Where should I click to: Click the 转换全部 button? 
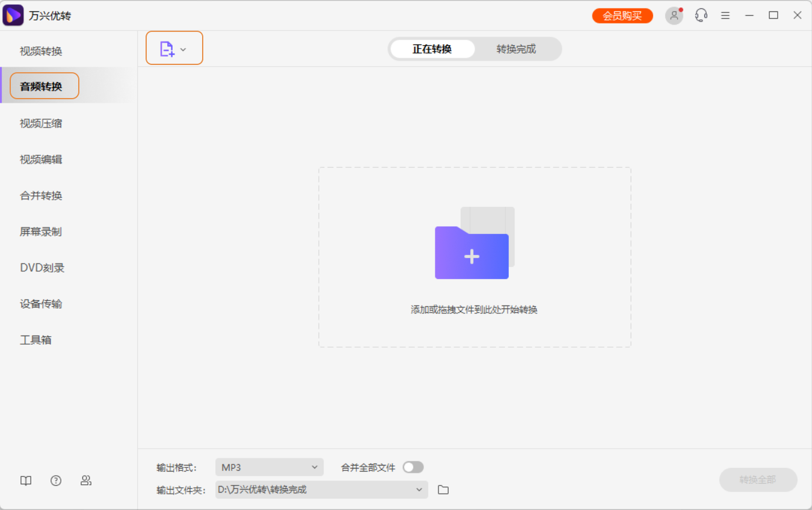click(758, 480)
